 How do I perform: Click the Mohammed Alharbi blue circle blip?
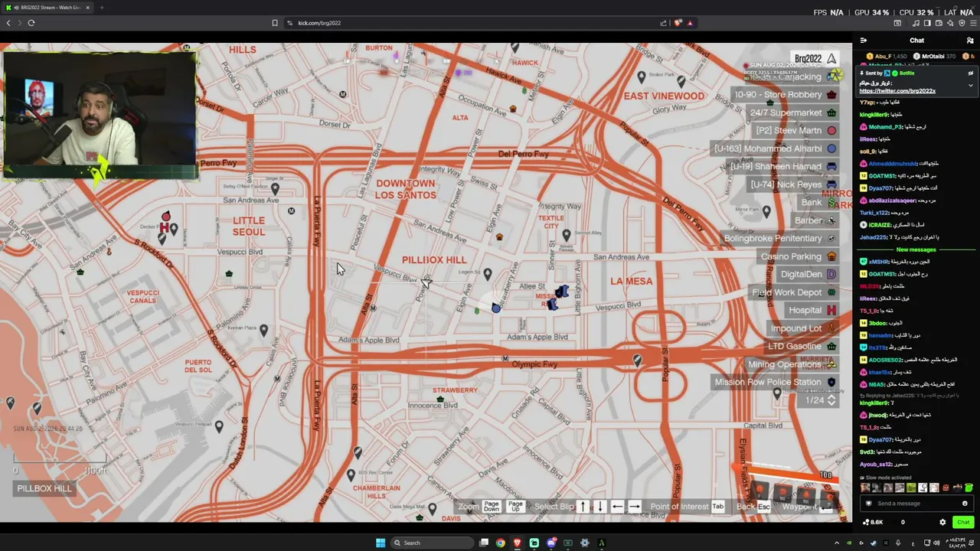point(831,148)
